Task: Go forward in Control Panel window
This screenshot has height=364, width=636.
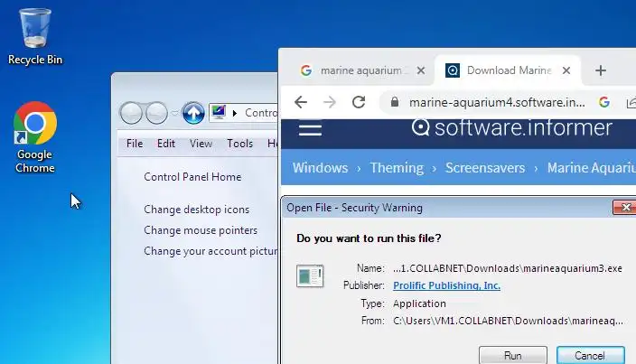Action: [x=156, y=112]
